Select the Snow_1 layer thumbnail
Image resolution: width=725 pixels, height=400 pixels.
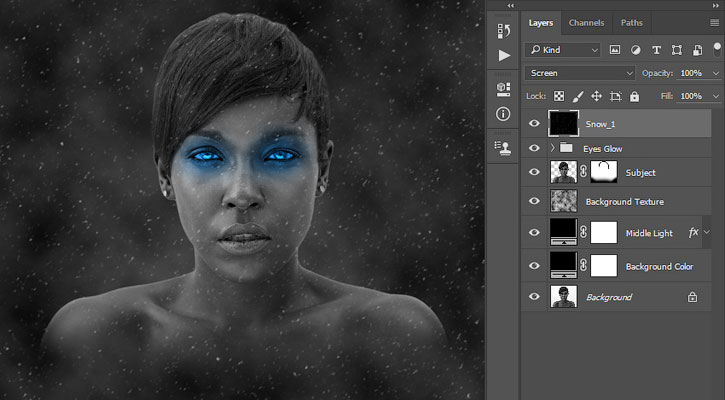tap(563, 123)
